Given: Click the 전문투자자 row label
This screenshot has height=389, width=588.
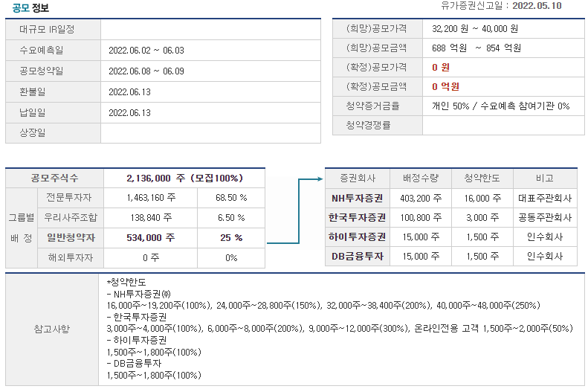Looking at the screenshot, I should click(69, 198).
